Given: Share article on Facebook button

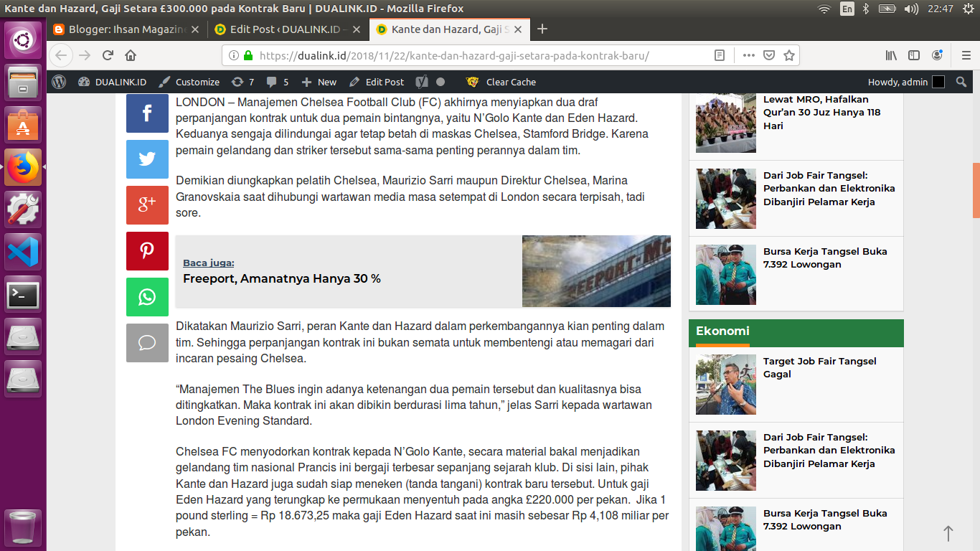Looking at the screenshot, I should click(x=147, y=113).
